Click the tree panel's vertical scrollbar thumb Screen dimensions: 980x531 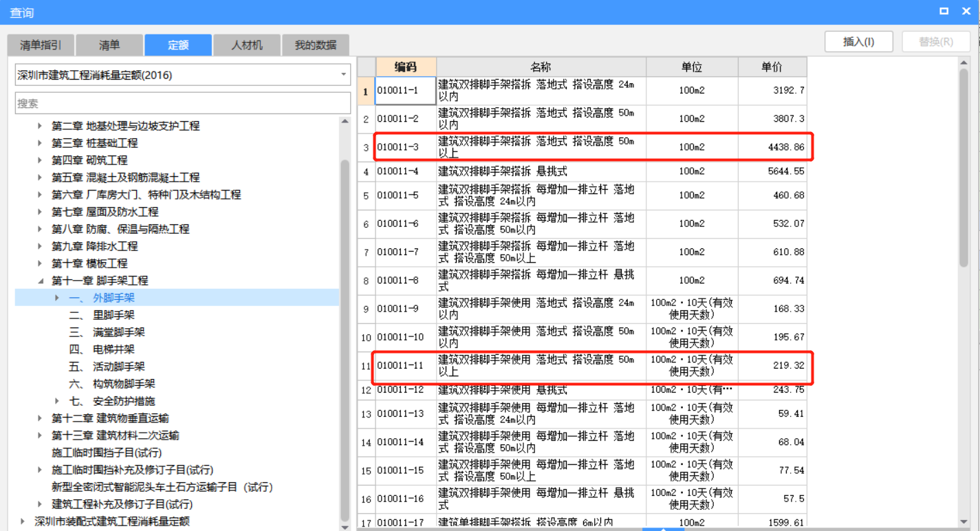click(x=345, y=339)
